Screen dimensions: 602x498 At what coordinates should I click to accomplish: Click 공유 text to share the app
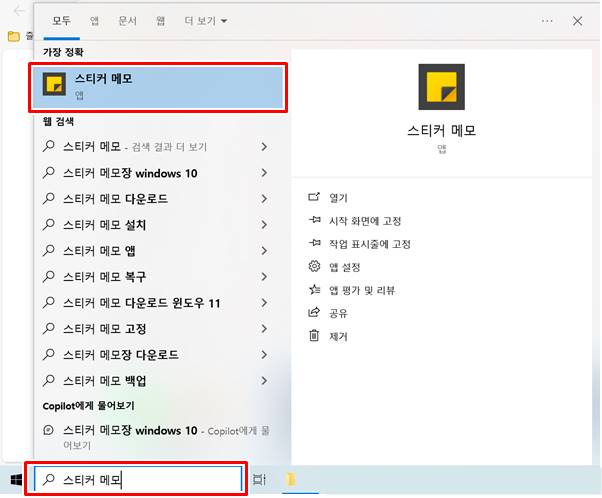338,313
